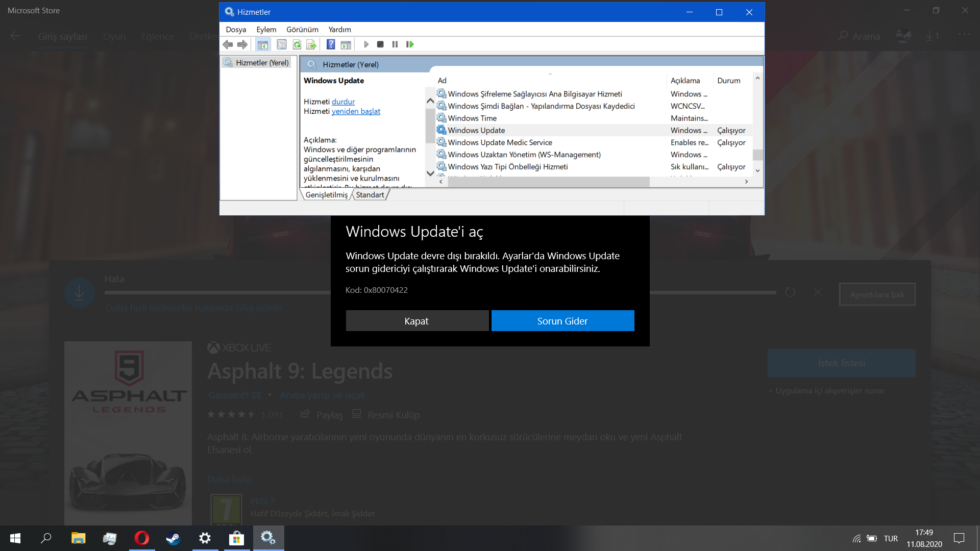
Task: Open the Oyun tab in Store
Action: pyautogui.click(x=114, y=37)
